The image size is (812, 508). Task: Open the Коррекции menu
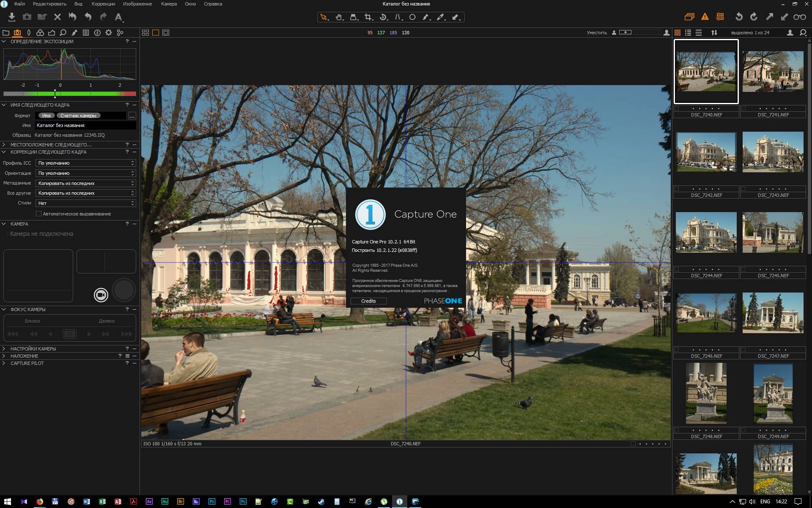tap(103, 4)
